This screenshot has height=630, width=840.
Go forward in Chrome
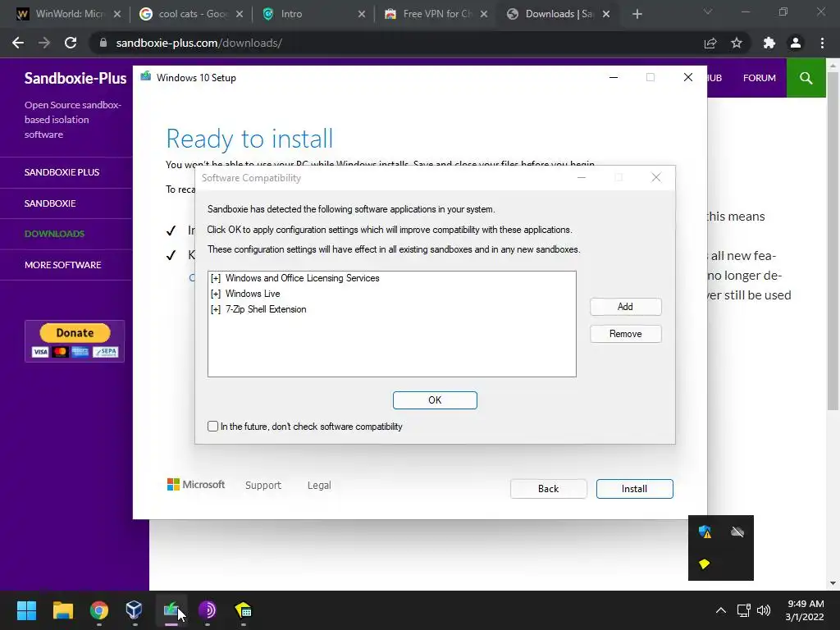point(44,43)
